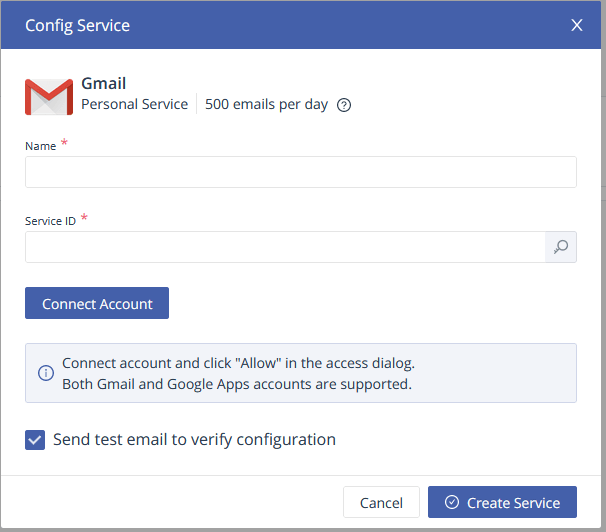Close the Config Service dialog
Image resolution: width=606 pixels, height=532 pixels.
tap(576, 25)
